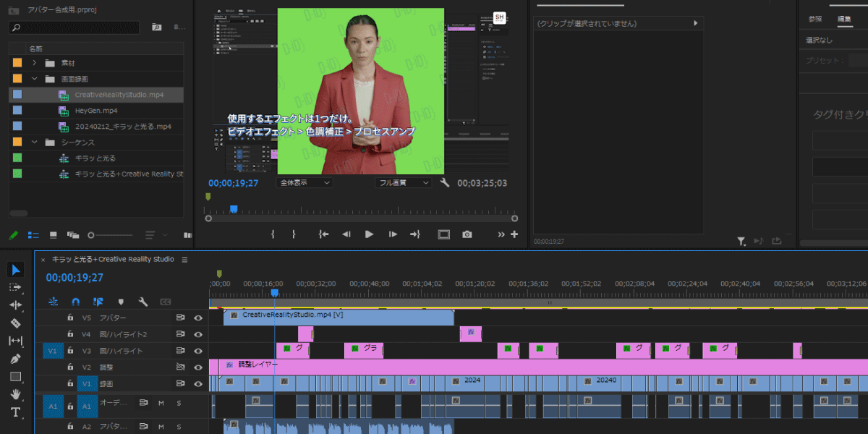Open the timeline panel hamburger menu
This screenshot has height=434, width=868.
[x=184, y=259]
